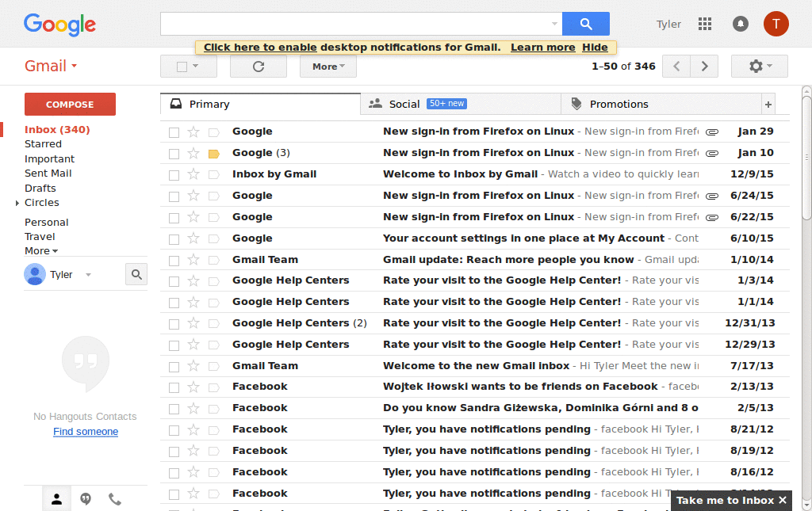Go to the Google logo
The image size is (812, 511).
point(59,25)
